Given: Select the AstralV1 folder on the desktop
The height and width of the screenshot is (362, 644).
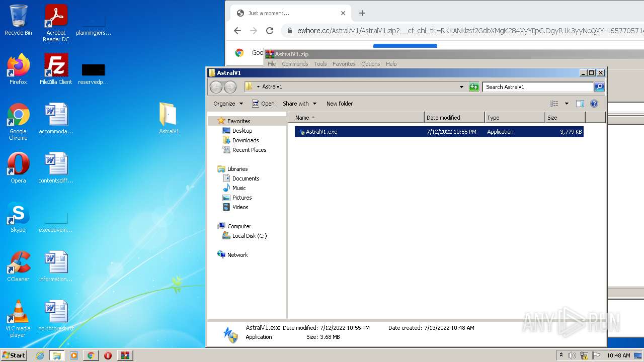Looking at the screenshot, I should coord(169,119).
